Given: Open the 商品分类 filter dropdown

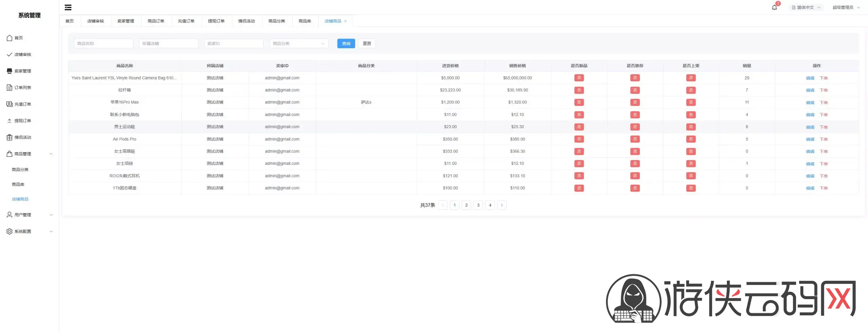Looking at the screenshot, I should click(x=299, y=43).
